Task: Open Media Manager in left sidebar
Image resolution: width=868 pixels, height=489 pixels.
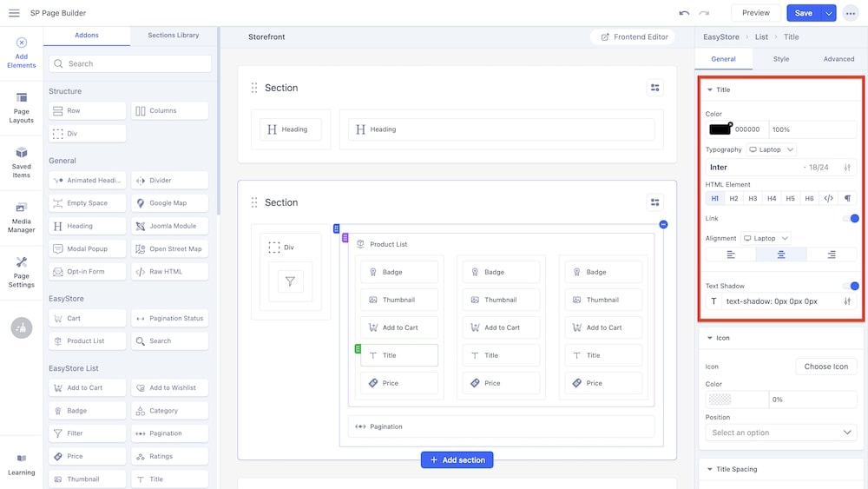Action: [22, 217]
